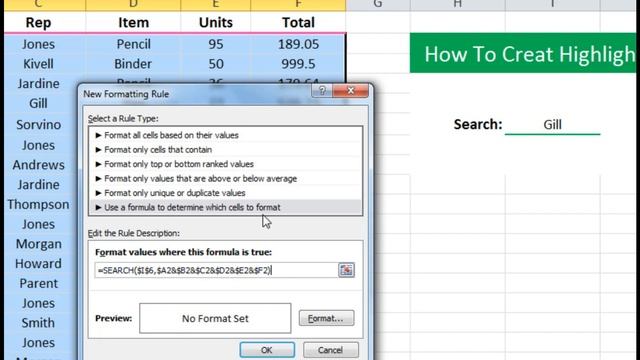Click the 'Total' header cell
640x360 pixels.
coord(298,22)
